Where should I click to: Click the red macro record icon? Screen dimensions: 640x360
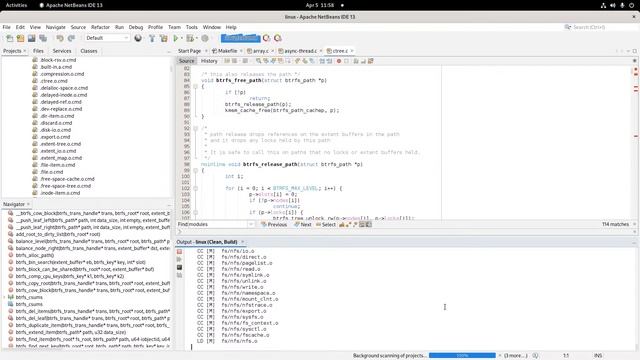tap(339, 61)
